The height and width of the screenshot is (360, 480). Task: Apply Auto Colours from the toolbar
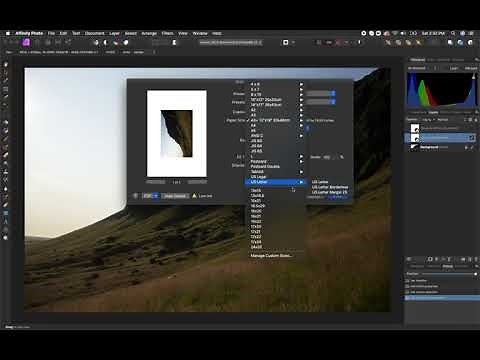point(116,42)
